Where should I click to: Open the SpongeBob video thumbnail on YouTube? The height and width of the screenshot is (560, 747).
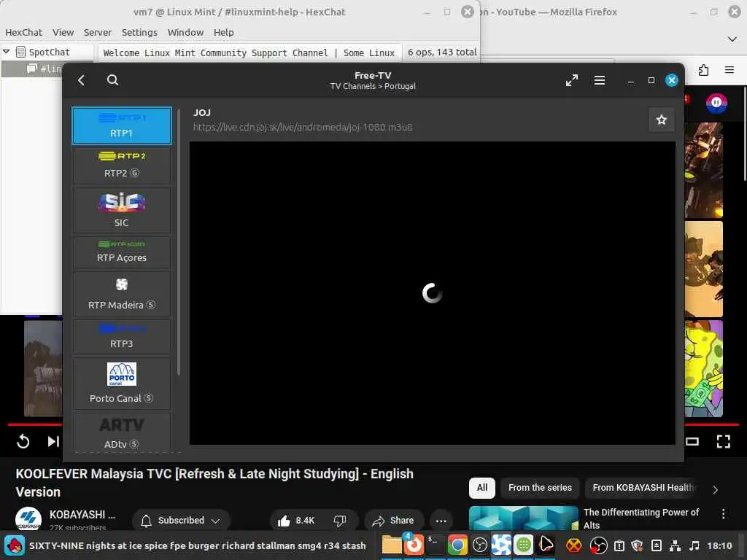point(704,368)
